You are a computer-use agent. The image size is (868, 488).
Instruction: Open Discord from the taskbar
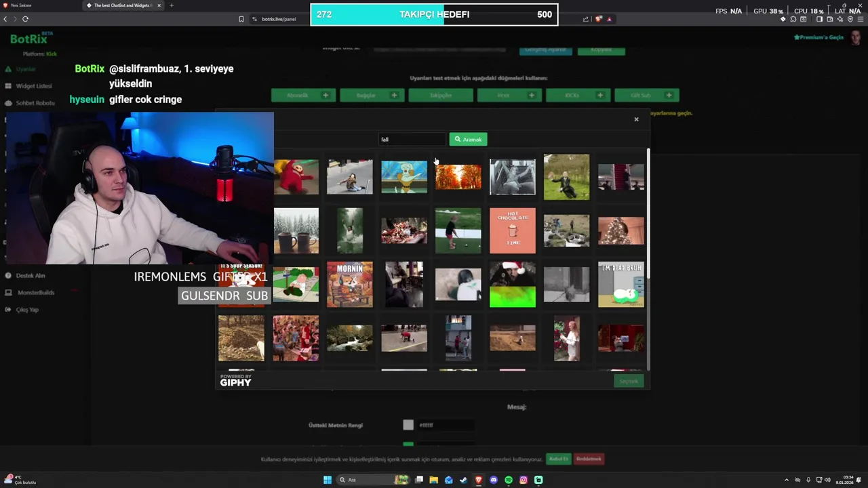[494, 480]
